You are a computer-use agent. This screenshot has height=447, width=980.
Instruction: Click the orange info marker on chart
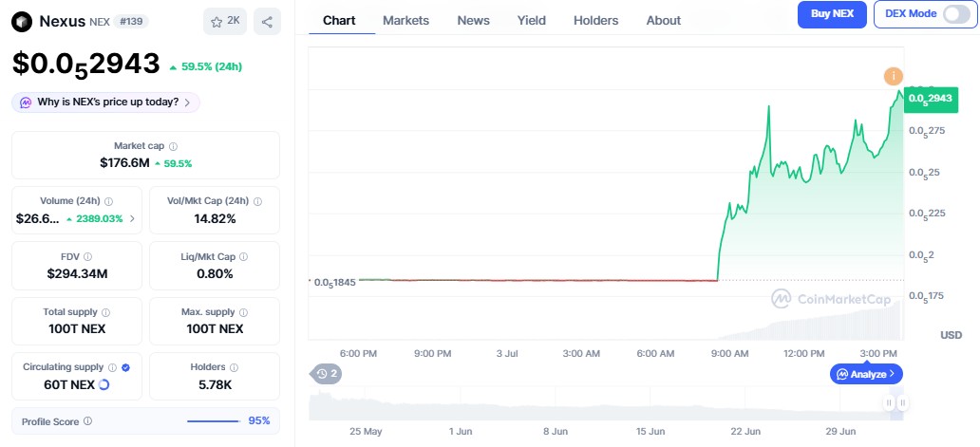tap(894, 77)
